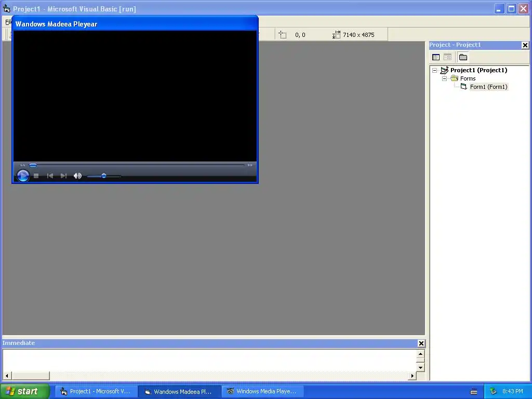
Task: Click the seek bar position handle
Action: pos(33,165)
